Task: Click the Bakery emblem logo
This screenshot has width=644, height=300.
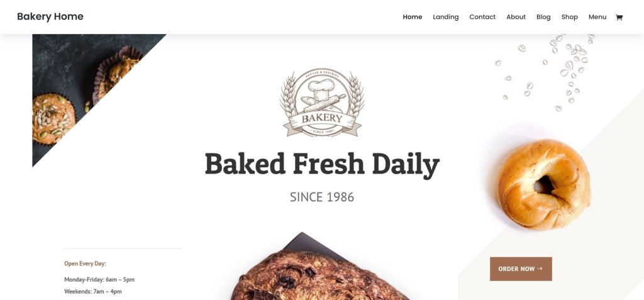Action: tap(322, 103)
